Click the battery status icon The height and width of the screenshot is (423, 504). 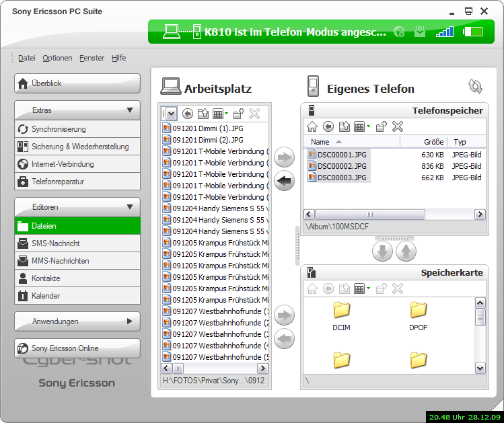[473, 32]
